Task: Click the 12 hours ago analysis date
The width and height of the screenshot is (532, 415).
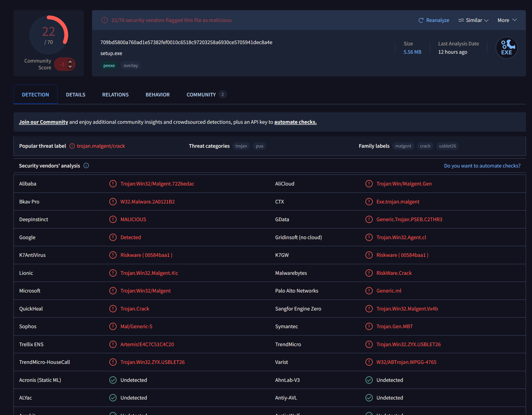Action: [x=453, y=52]
